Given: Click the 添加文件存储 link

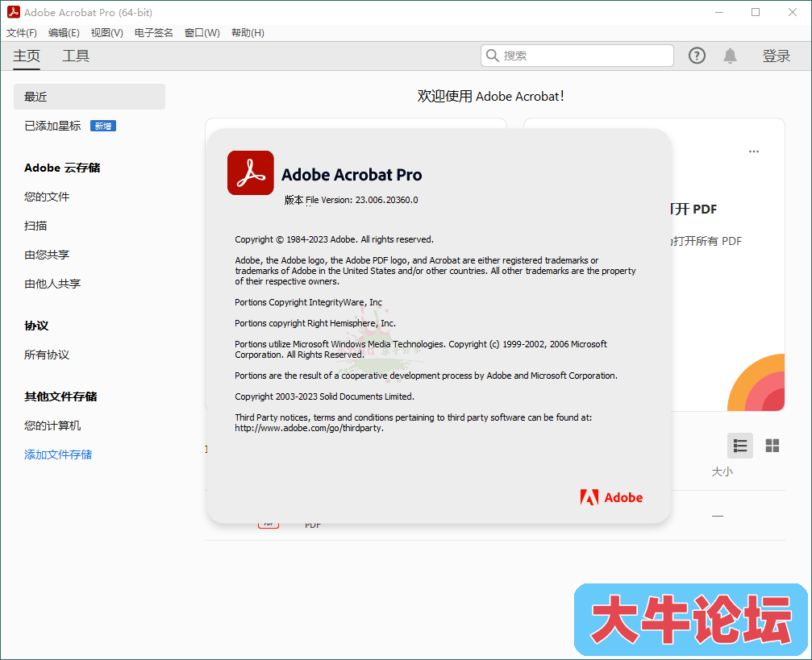Looking at the screenshot, I should click(58, 455).
